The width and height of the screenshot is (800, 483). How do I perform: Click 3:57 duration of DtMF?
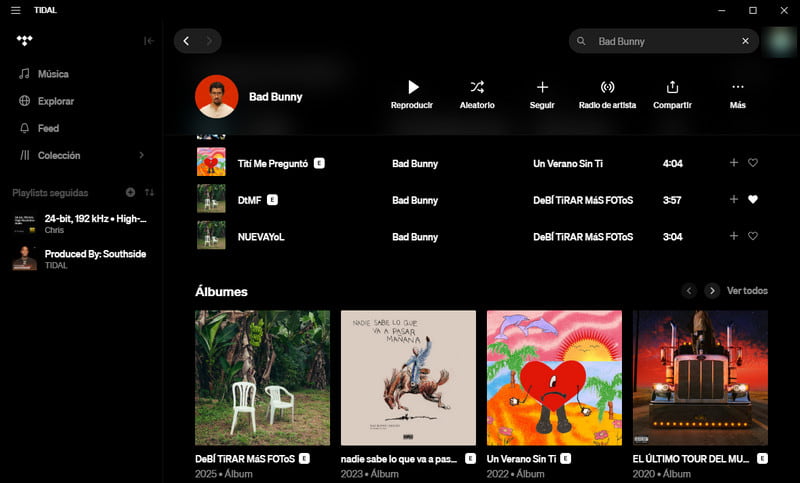point(672,200)
